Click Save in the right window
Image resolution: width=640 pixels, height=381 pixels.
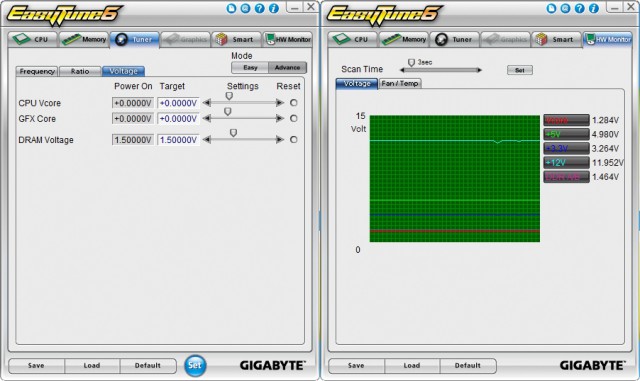pyautogui.click(x=356, y=365)
